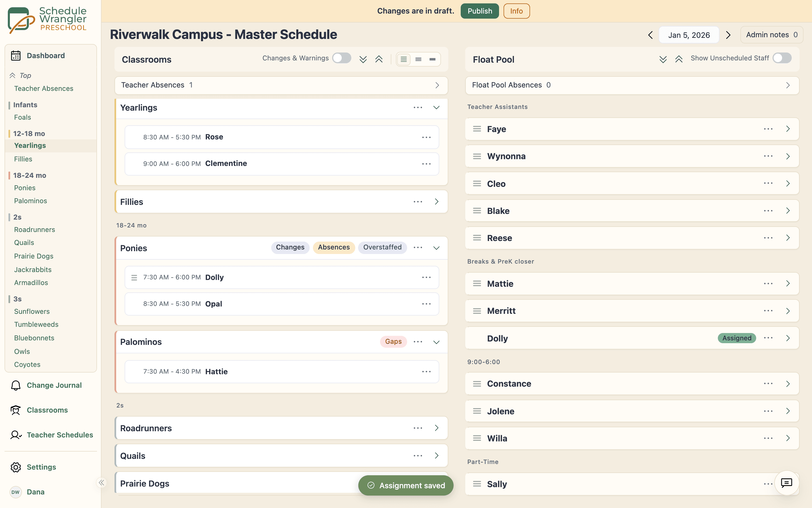The width and height of the screenshot is (812, 508).
Task: Expand the Roadrunners classroom
Action: click(436, 428)
